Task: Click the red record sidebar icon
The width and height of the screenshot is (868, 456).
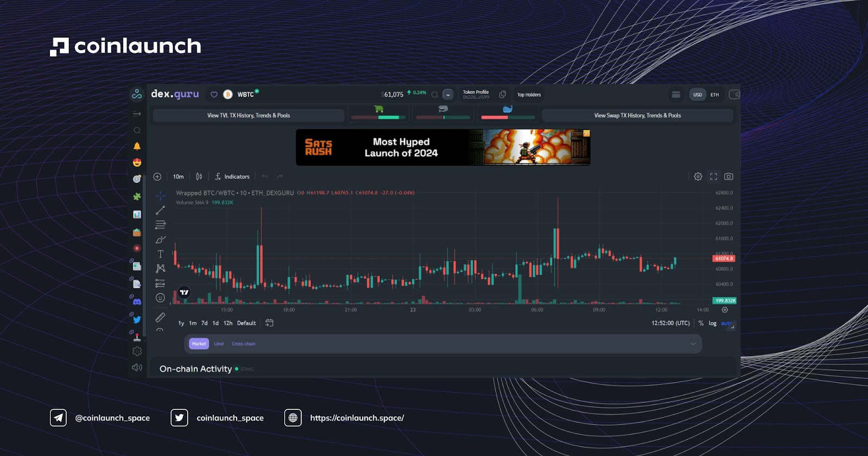Action: 137,248
